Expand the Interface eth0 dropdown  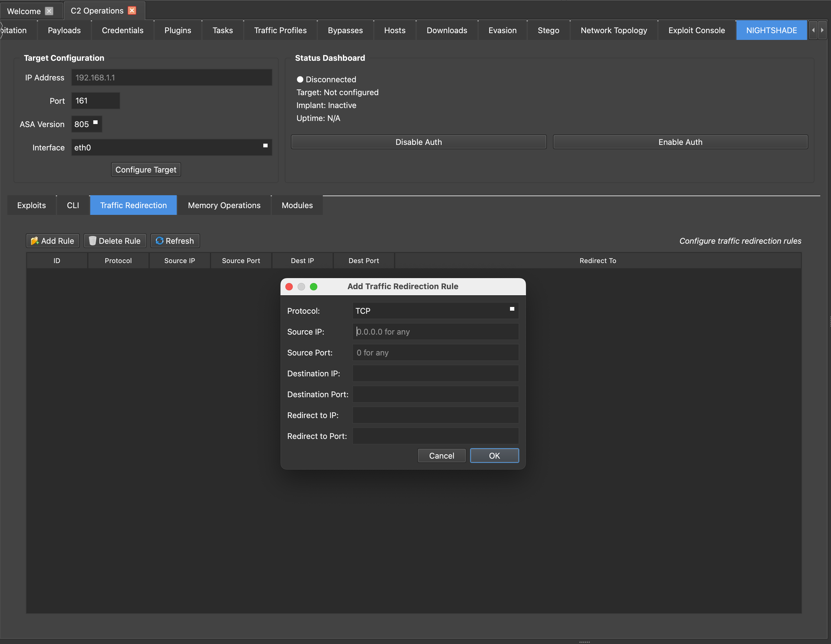click(171, 148)
